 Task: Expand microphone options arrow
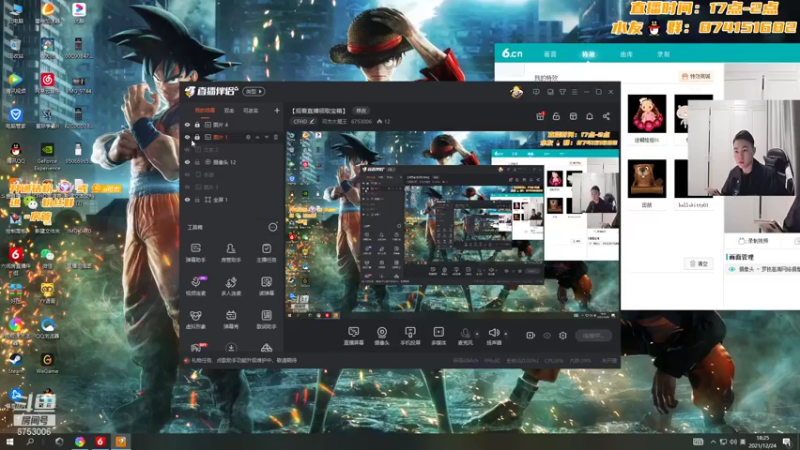click(x=477, y=334)
